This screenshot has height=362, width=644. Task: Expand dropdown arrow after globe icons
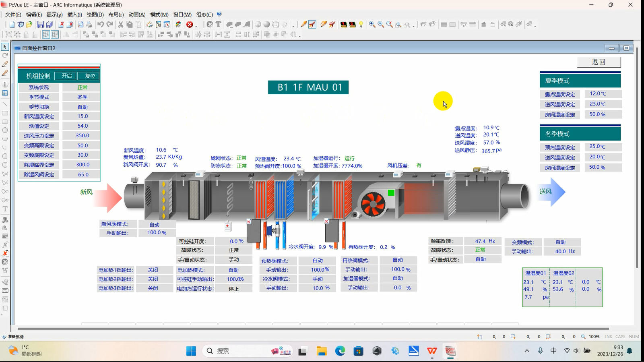(x=293, y=26)
